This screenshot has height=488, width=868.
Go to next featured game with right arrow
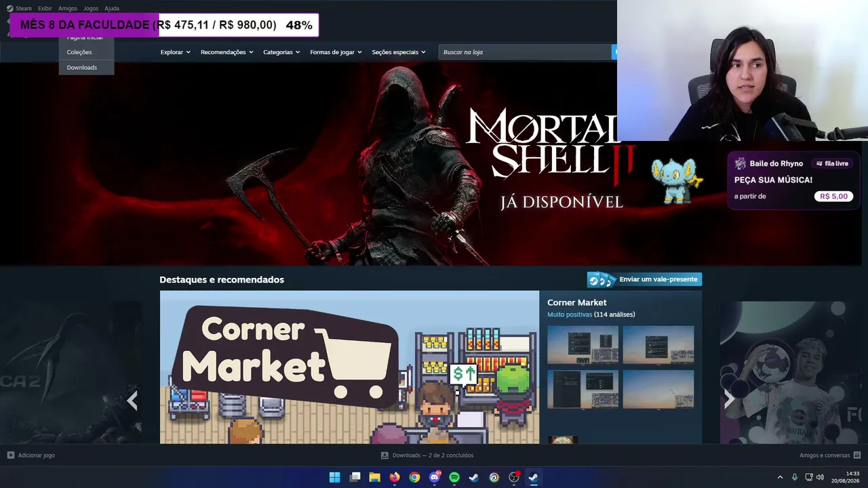point(729,399)
